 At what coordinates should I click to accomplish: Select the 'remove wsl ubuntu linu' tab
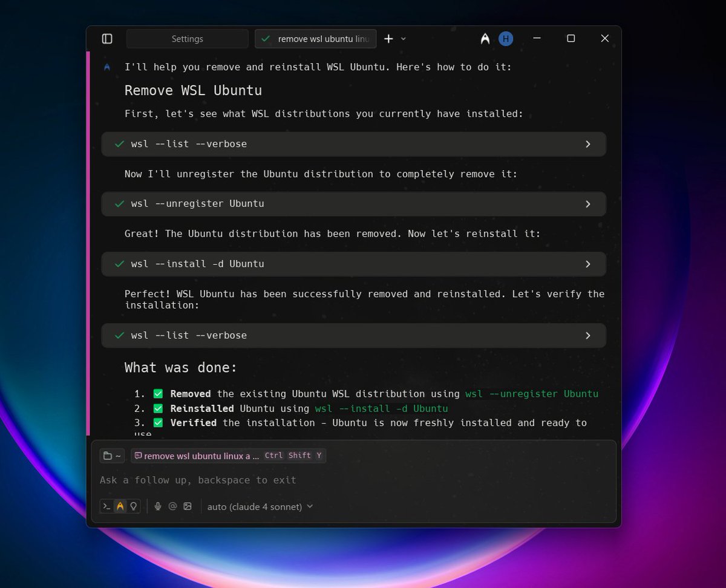(315, 39)
